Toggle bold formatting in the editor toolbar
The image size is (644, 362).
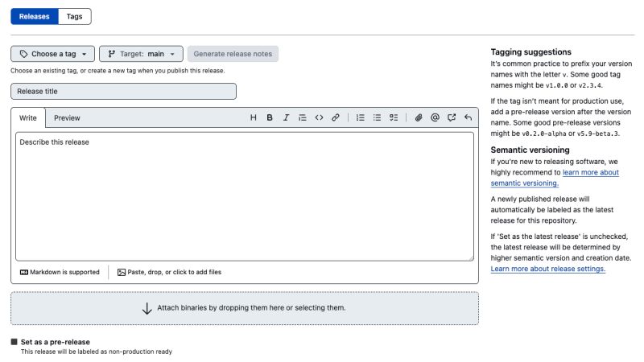pos(270,117)
